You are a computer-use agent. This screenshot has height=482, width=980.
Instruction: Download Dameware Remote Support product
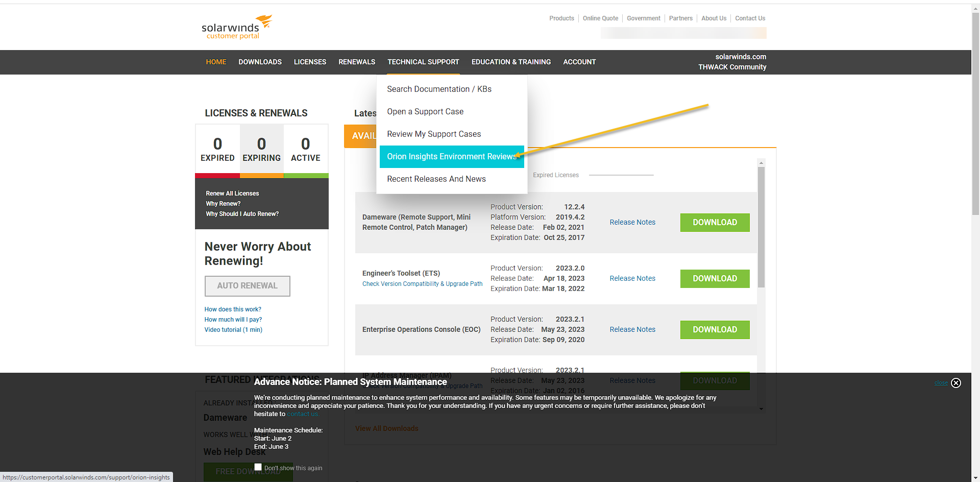tap(715, 223)
